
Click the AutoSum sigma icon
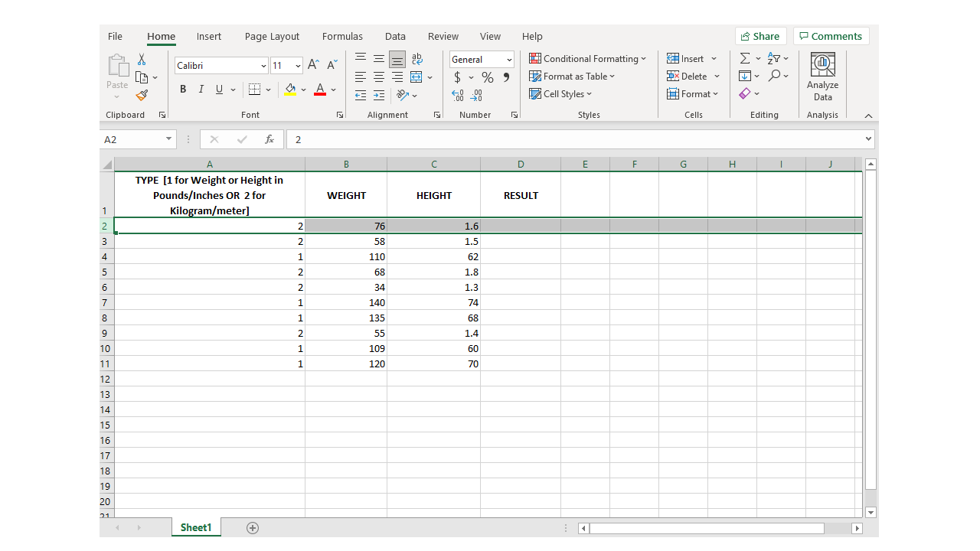click(x=744, y=59)
